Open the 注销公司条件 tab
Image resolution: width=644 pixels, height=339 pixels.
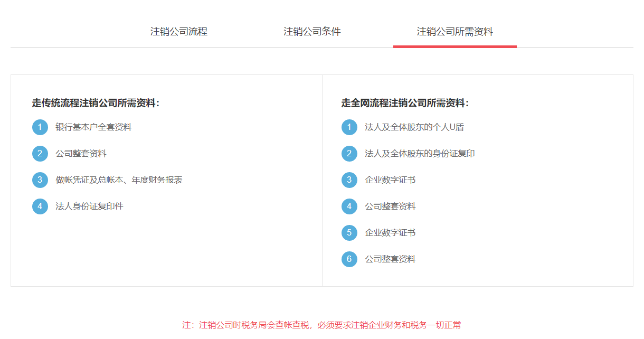pos(312,32)
